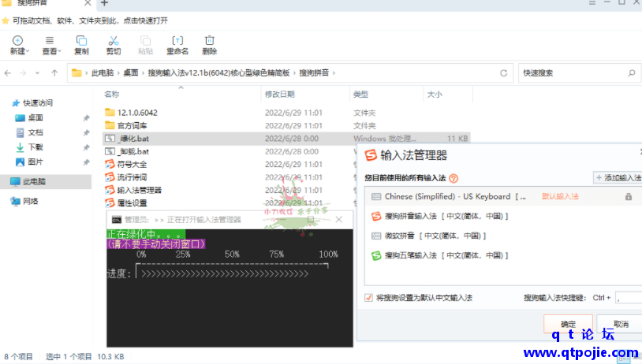Expand chevron after 搜狗拼音 breadcrumb
The width and height of the screenshot is (642, 364).
click(334, 72)
